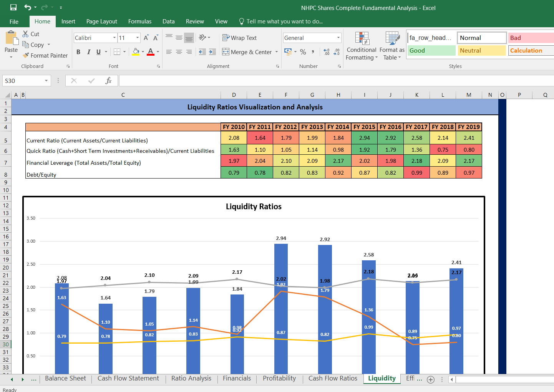Decrease font size with the small A
The image size is (554, 392).
tap(156, 38)
